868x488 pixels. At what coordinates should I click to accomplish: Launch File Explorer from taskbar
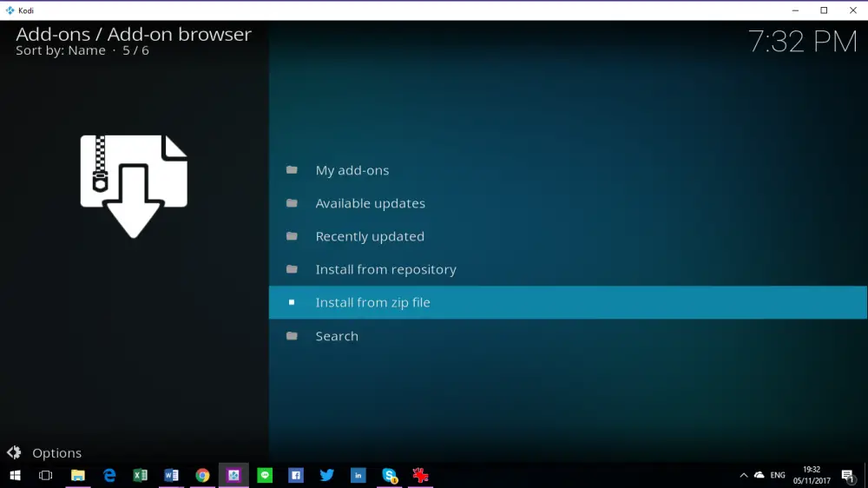(77, 475)
